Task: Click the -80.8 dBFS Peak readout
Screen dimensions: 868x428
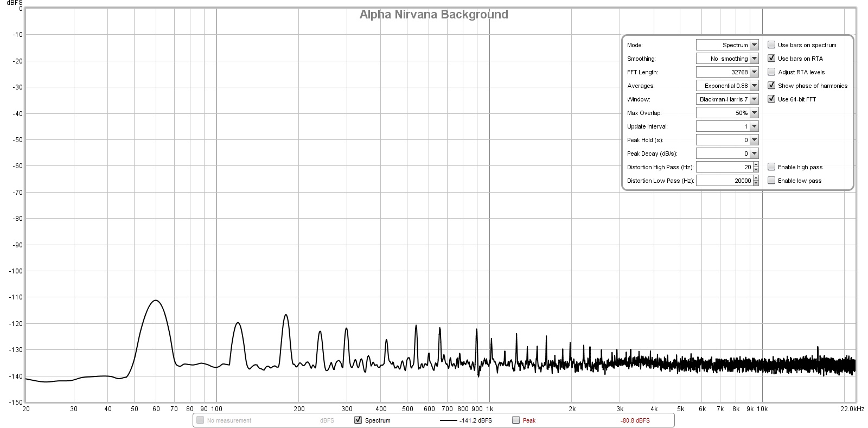Action: (x=635, y=420)
